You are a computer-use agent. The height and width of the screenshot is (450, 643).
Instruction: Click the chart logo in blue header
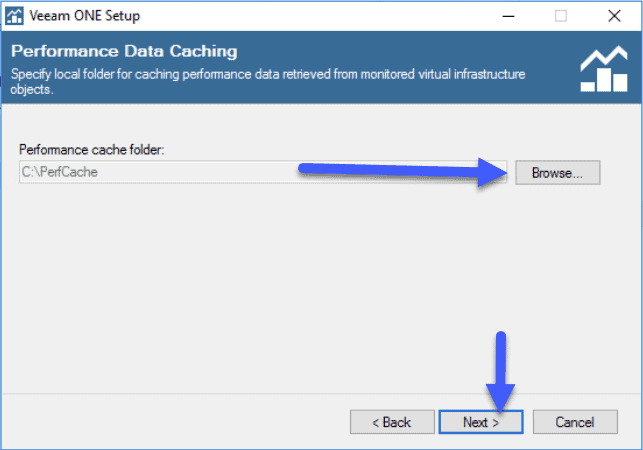coord(604,69)
